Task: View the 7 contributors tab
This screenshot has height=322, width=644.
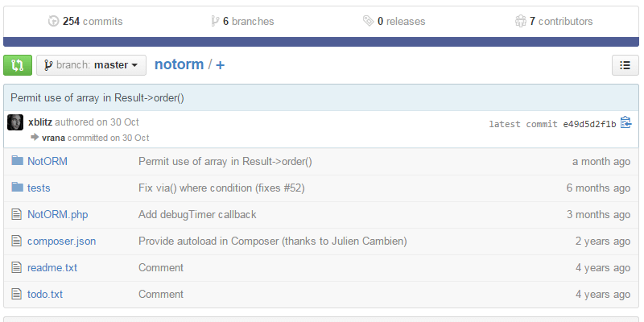Action: (554, 22)
